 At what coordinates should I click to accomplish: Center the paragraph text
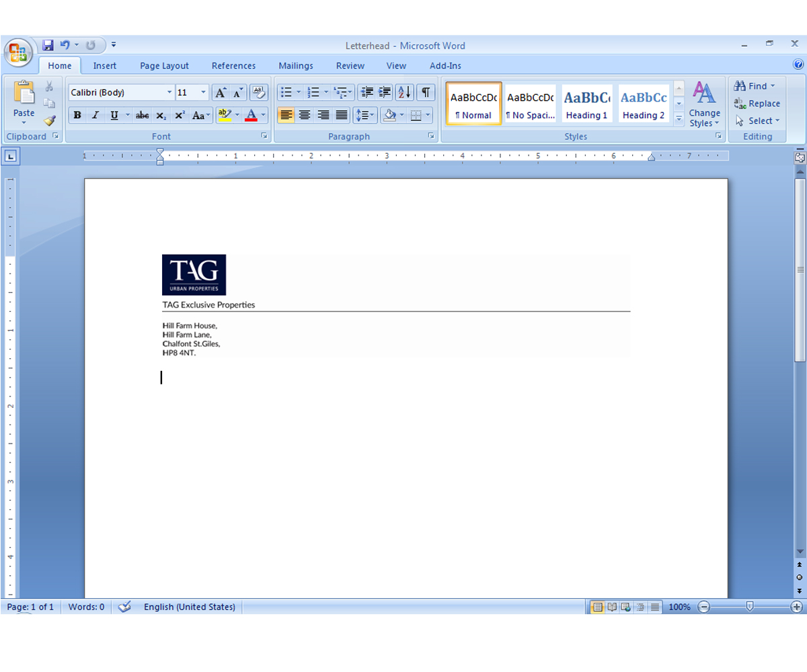(x=305, y=116)
